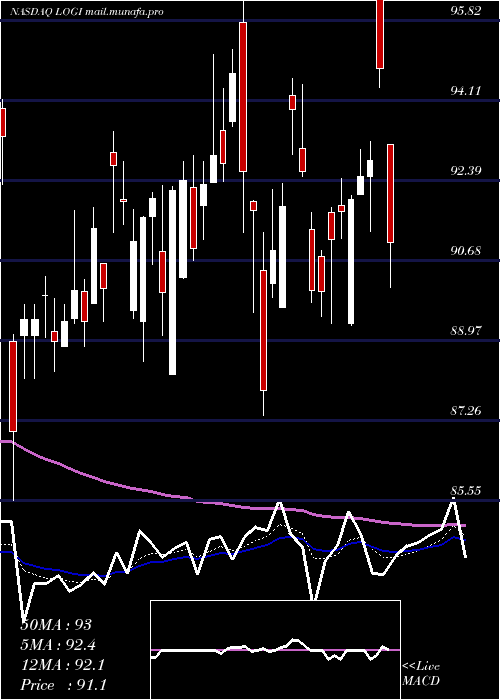The image size is (500, 700).
Task: Click the NASDAQ LOGI mail.munafa.pro title text
Action: coord(86,12)
